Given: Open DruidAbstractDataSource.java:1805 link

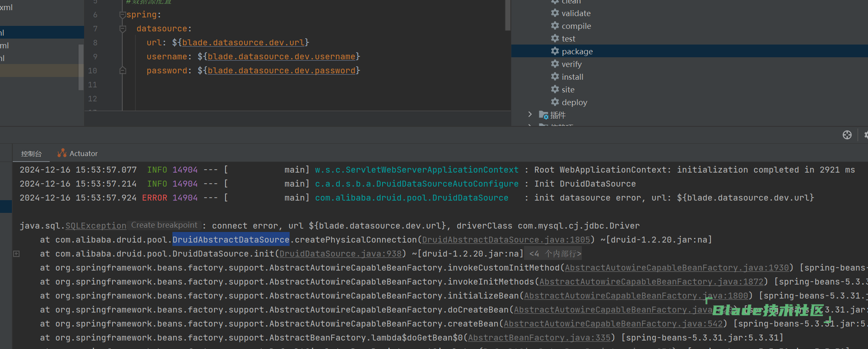Looking at the screenshot, I should point(506,240).
